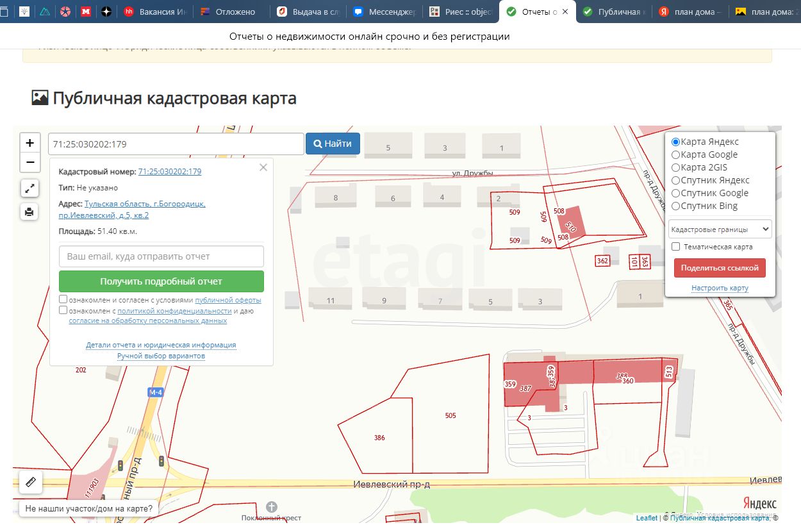
Task: Select Карта Google radio option
Action: click(675, 154)
